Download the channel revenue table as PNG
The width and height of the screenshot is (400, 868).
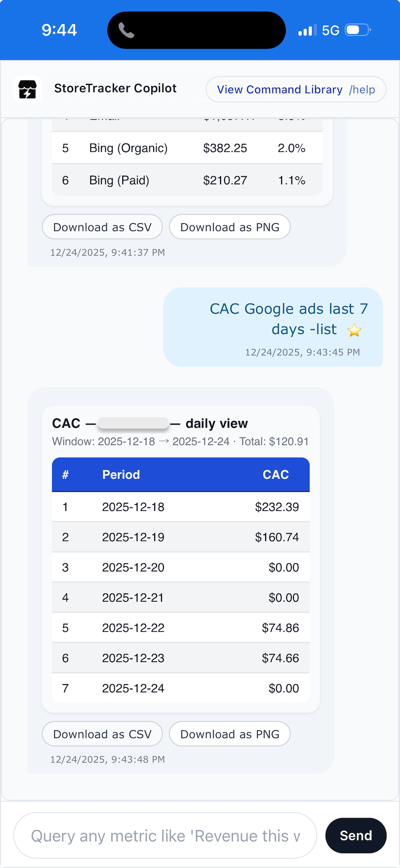(230, 227)
